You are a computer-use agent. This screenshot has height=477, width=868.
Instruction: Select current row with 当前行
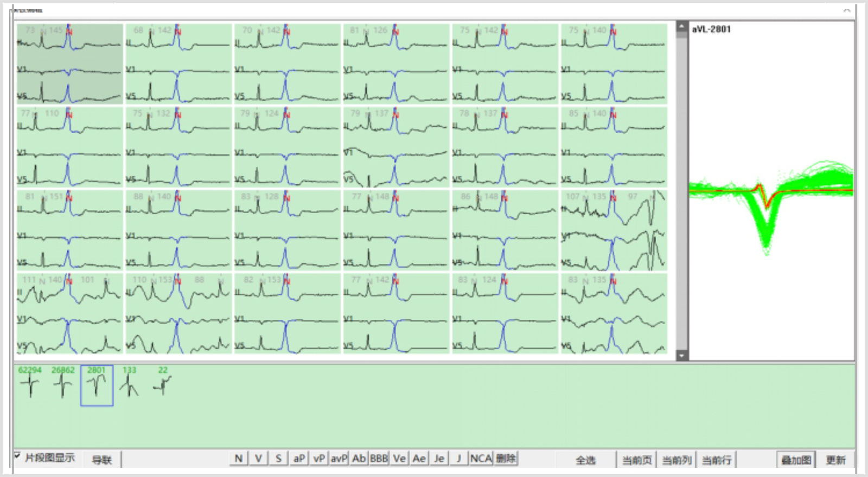tap(716, 460)
